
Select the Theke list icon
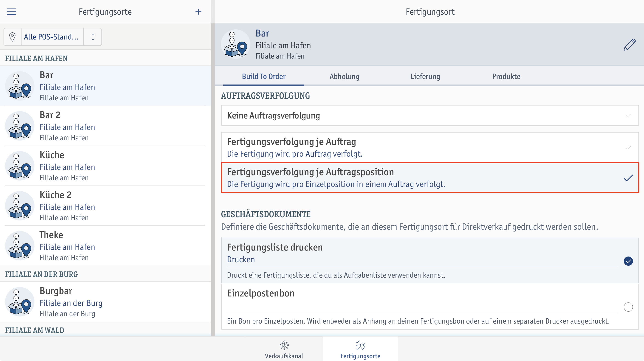pos(20,246)
